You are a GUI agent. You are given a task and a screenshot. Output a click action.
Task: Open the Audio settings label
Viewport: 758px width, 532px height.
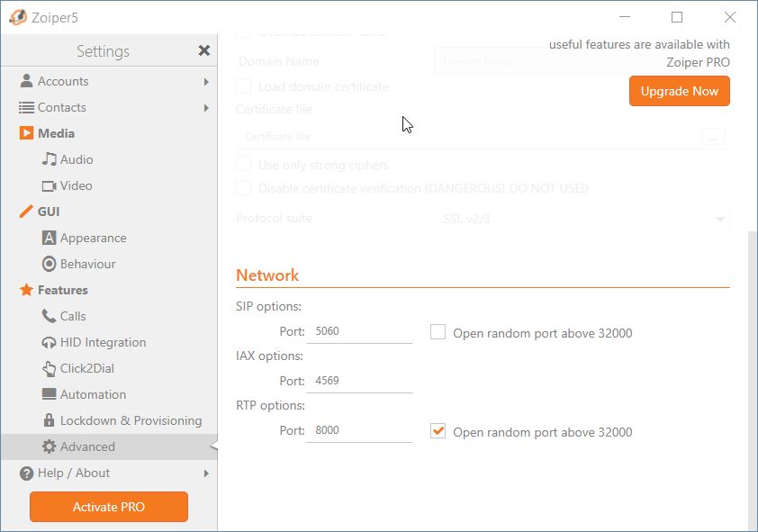(77, 159)
